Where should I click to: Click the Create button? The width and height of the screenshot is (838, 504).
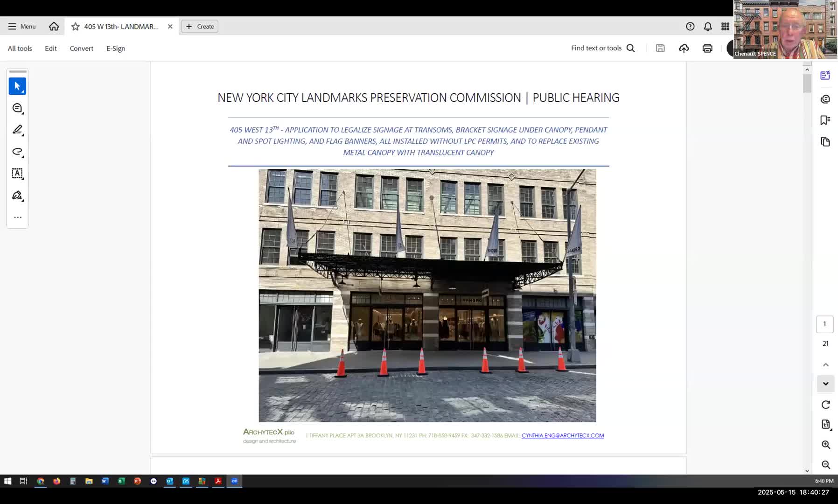(x=200, y=27)
